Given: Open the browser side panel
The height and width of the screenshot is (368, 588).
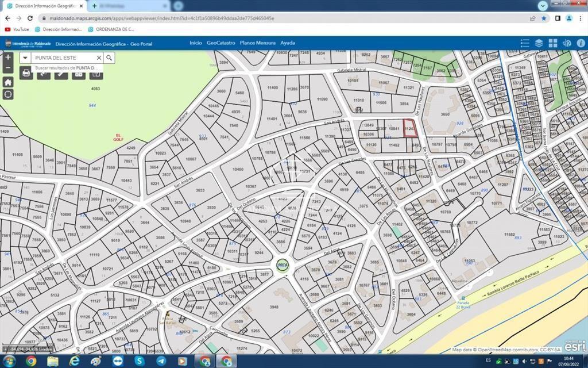Looking at the screenshot, I should click(x=558, y=18).
